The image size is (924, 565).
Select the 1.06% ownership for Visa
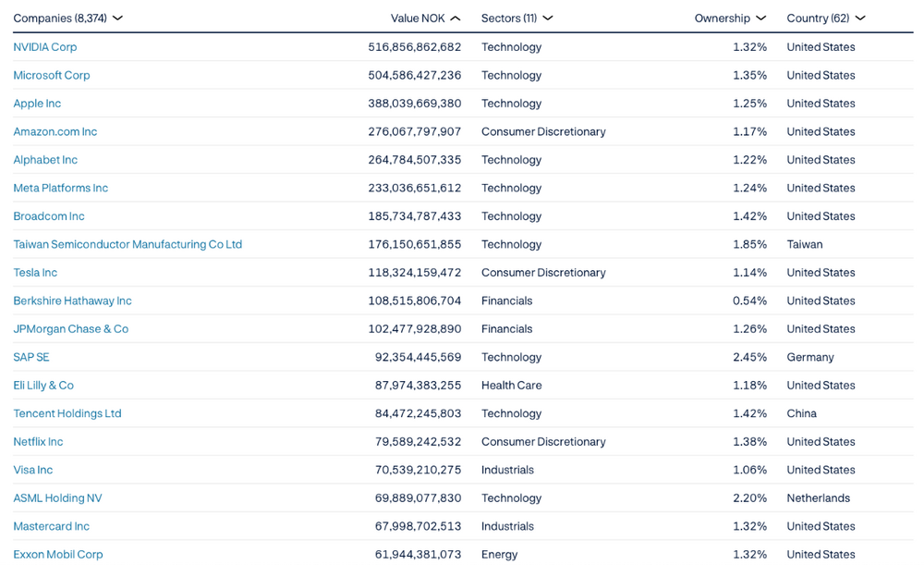coord(749,470)
